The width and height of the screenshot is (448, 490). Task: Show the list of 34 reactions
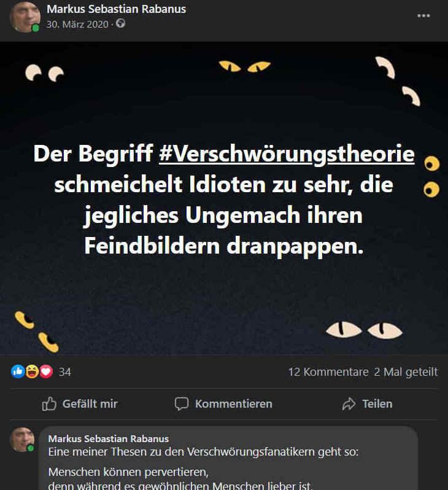[x=64, y=372]
